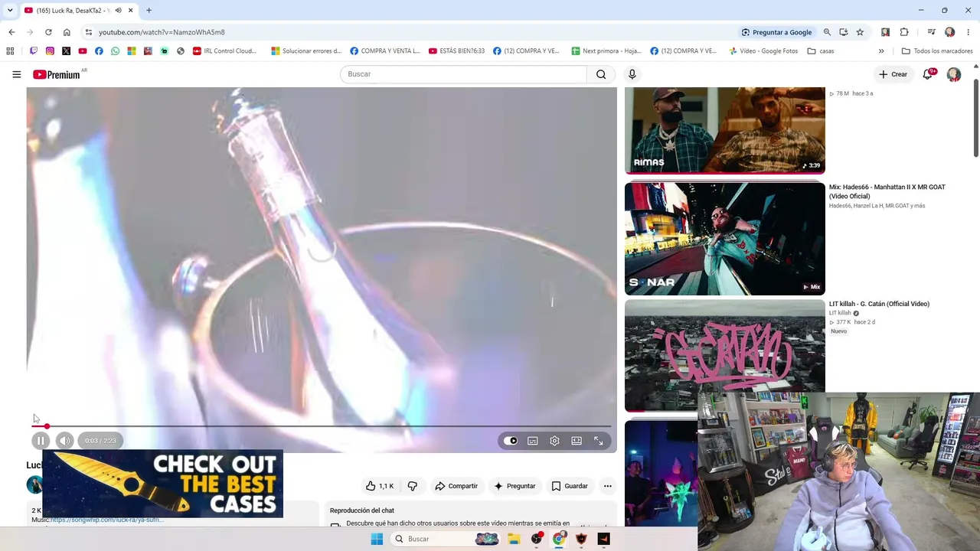Open the RIMAS video thumbnail
Screen dimensions: 980x551
[x=725, y=130]
